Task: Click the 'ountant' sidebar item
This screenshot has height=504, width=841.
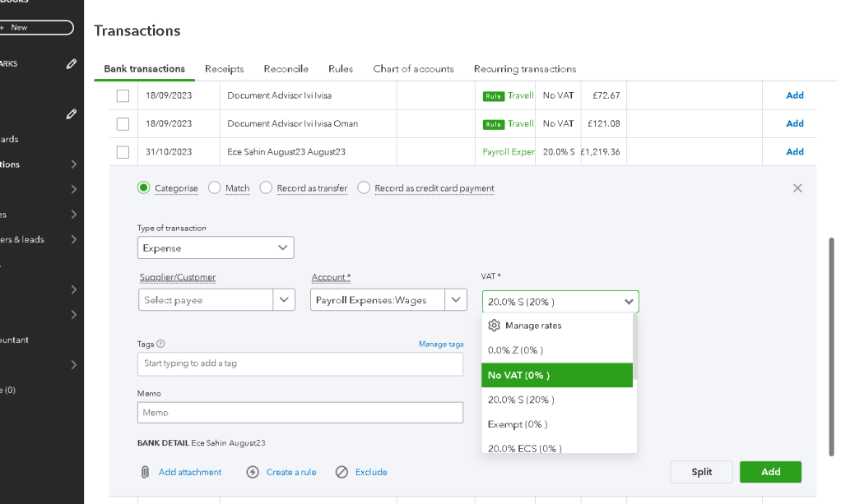Action: coord(15,340)
